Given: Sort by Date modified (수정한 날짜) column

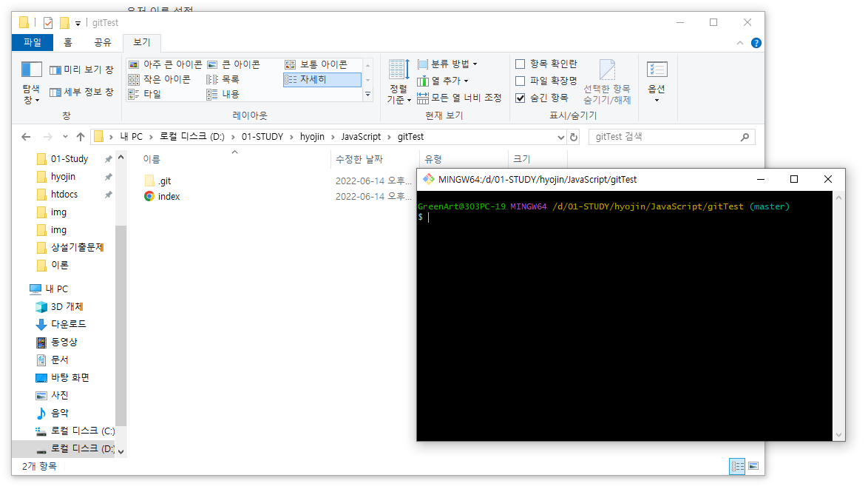Looking at the screenshot, I should click(x=359, y=160).
